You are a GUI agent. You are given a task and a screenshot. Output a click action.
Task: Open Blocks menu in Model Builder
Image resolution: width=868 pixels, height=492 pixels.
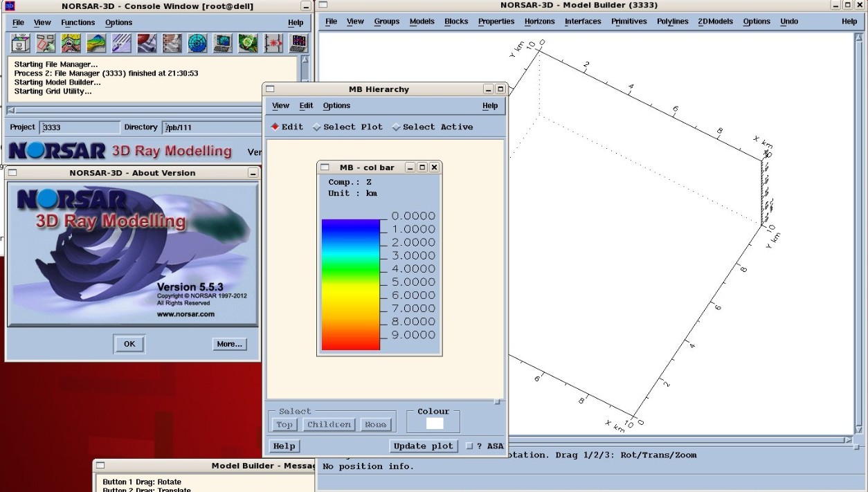click(456, 21)
